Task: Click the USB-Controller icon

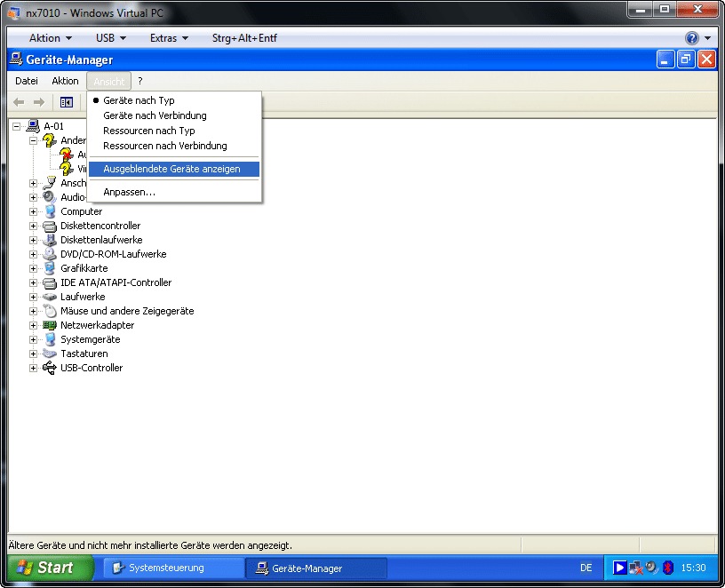Action: pyautogui.click(x=50, y=368)
